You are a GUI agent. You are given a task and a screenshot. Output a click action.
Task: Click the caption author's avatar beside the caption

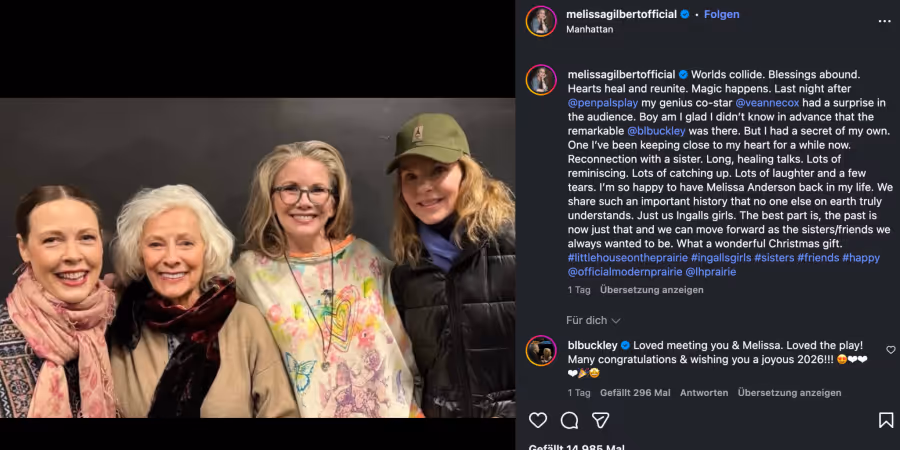(x=541, y=80)
